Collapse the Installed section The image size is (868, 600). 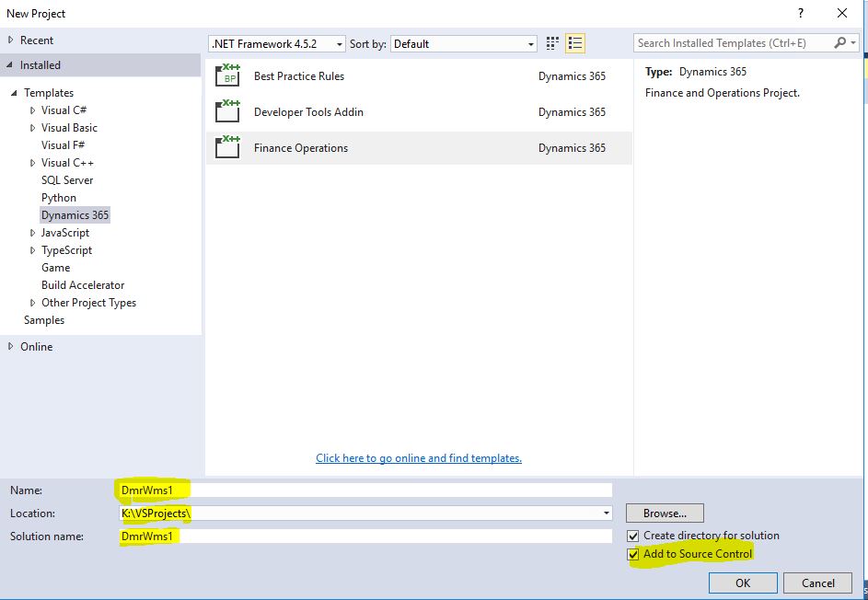pyautogui.click(x=10, y=64)
